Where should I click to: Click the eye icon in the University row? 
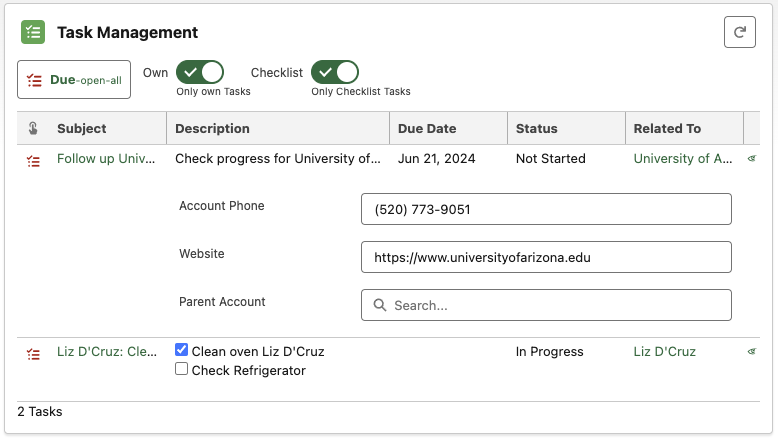(752, 158)
